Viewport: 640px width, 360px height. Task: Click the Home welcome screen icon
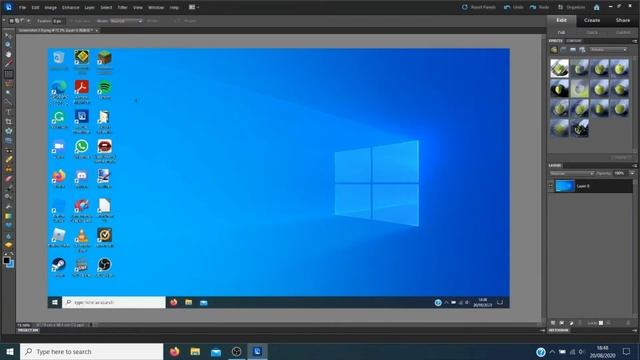tap(597, 7)
